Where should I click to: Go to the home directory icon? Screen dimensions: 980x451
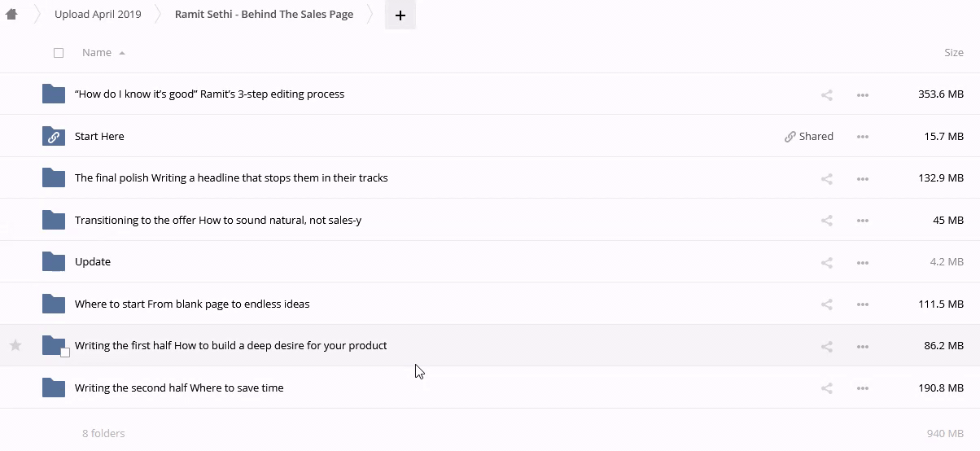(11, 15)
